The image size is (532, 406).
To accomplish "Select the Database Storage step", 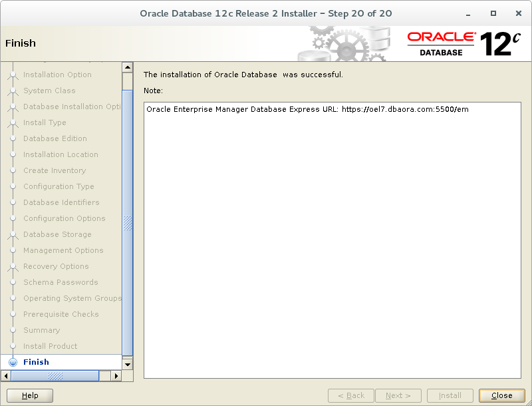I will [57, 234].
